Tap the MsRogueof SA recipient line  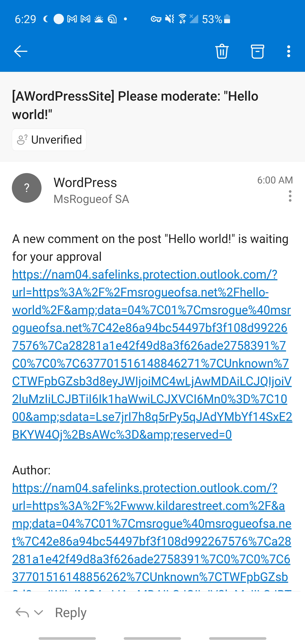[x=91, y=199]
